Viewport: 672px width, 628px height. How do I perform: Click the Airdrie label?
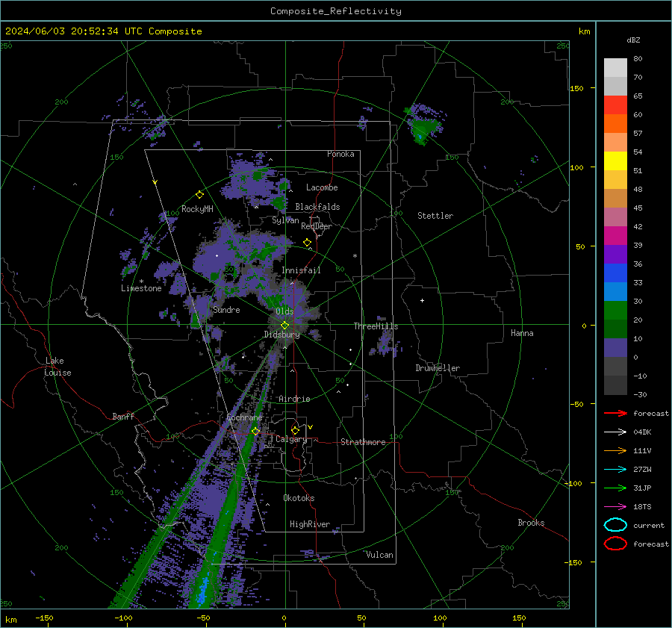[294, 399]
